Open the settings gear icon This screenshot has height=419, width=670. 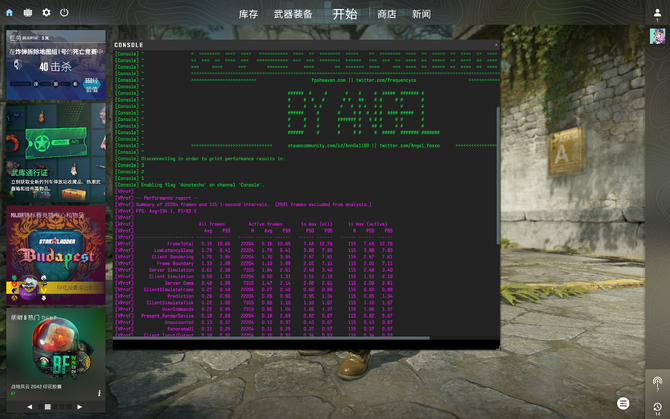click(46, 13)
